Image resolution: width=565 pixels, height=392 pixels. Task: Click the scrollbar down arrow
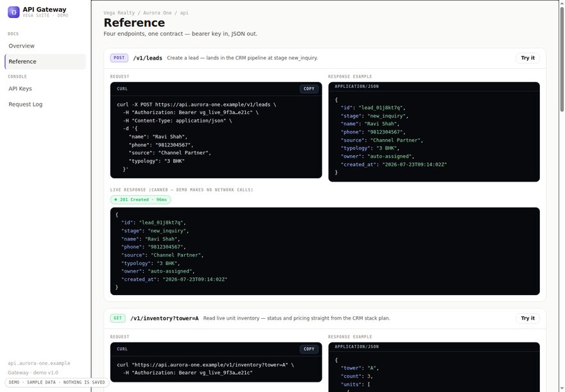562,389
